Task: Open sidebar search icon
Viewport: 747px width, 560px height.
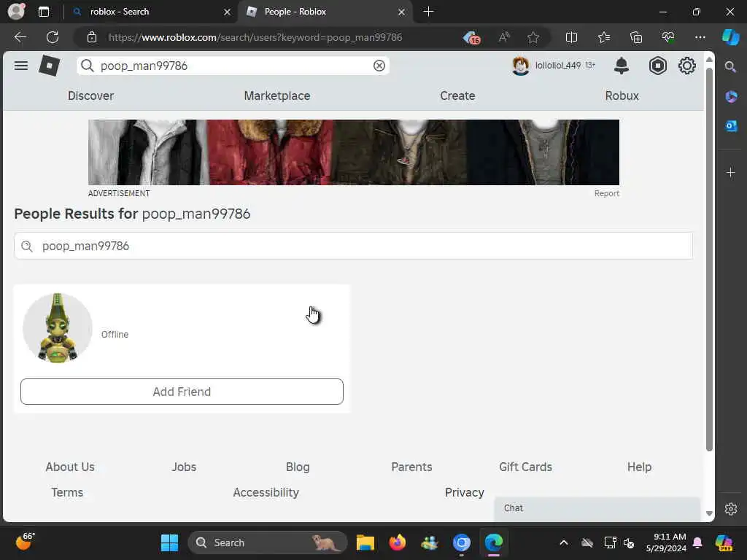Action: coord(730,66)
